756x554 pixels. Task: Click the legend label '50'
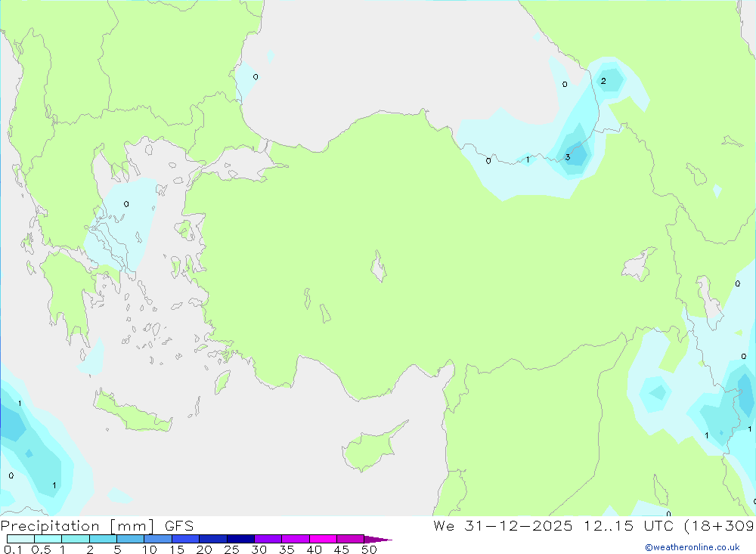pos(369,549)
